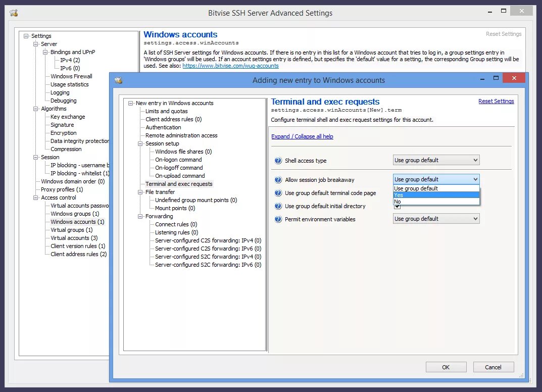Select Windows domain order (0)

click(x=73, y=181)
